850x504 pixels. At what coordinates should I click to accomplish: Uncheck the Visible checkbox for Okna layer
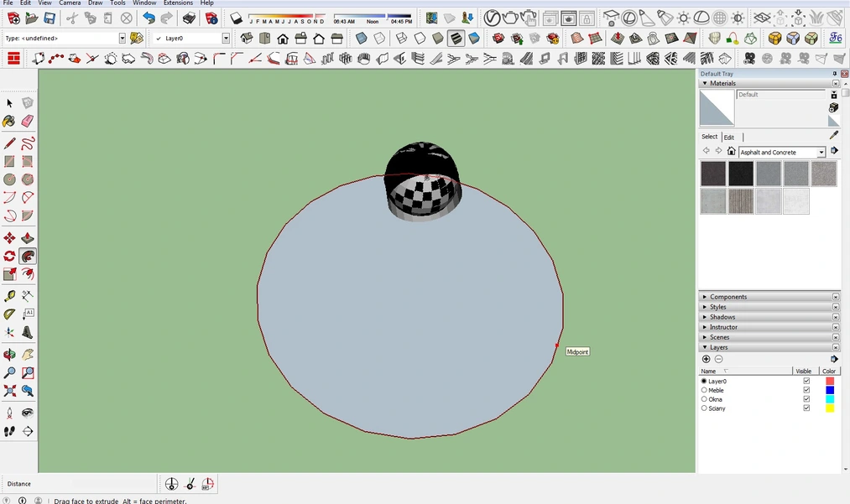pos(806,399)
